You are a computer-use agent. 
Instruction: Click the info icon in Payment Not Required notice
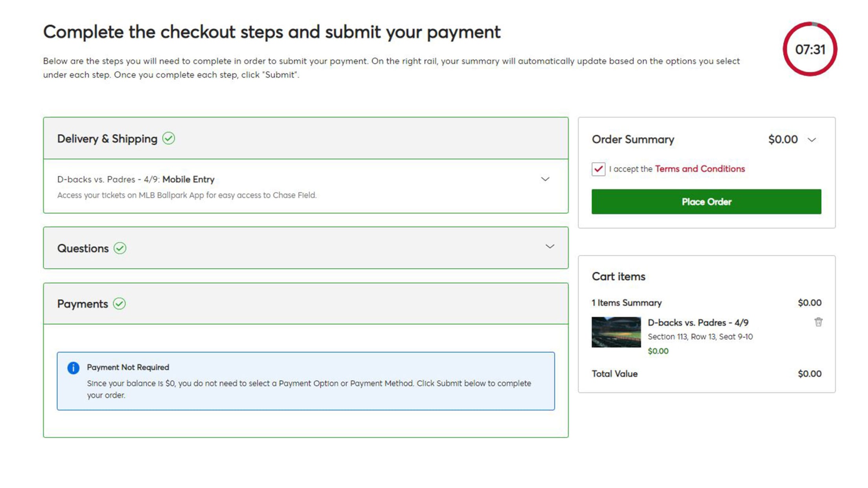pos(73,367)
